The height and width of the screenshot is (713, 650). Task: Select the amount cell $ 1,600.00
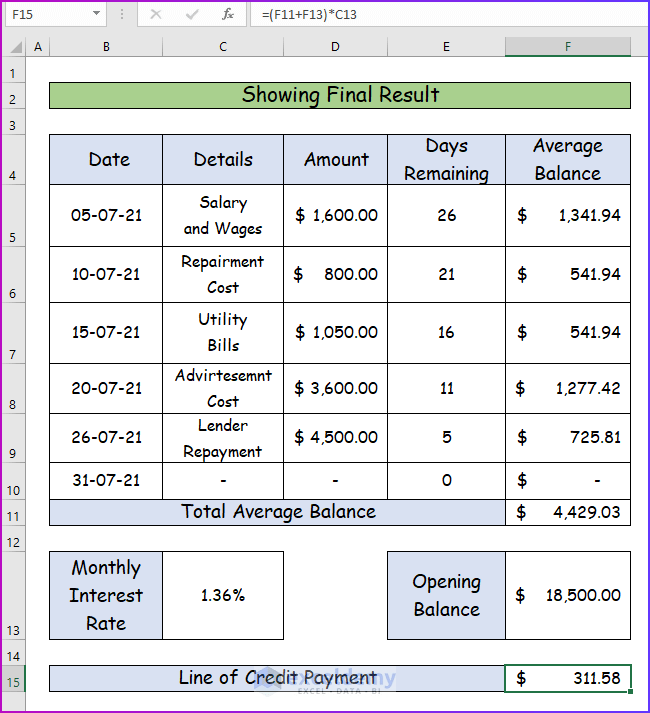335,216
